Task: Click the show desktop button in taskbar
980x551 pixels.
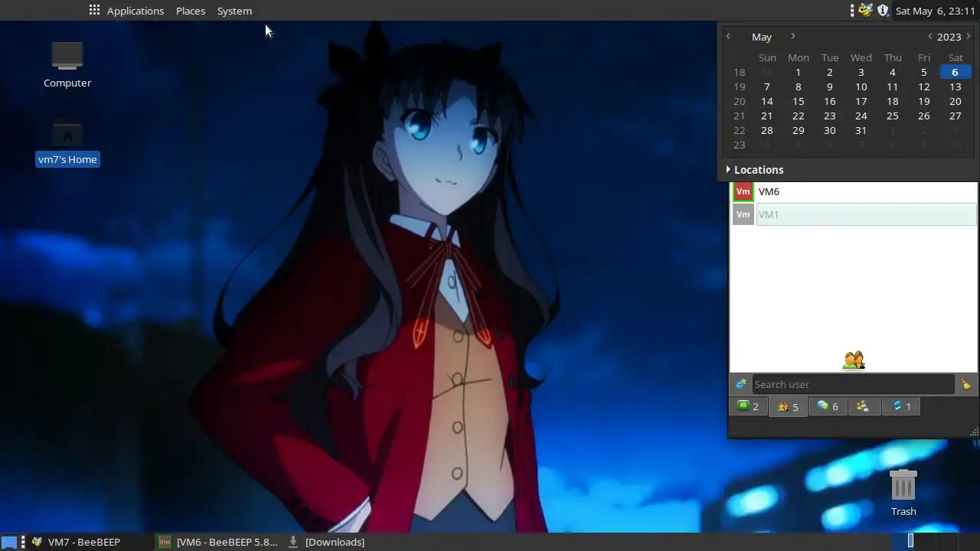Action: click(x=8, y=542)
